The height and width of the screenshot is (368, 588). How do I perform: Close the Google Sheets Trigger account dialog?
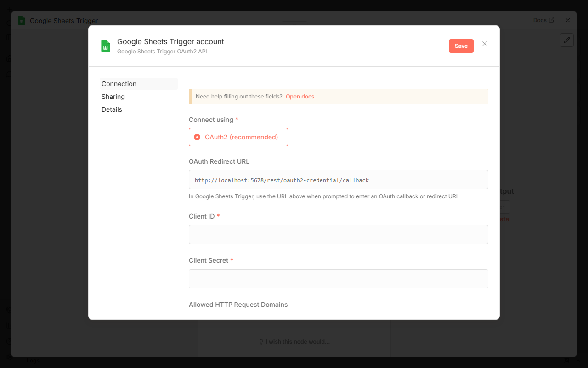coord(485,44)
